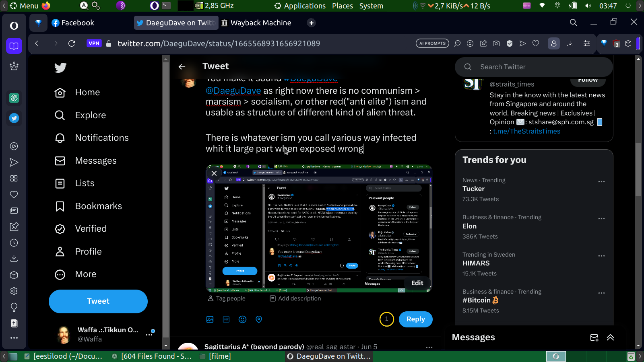Image resolution: width=644 pixels, height=362 pixels.
Task: Open the t.me/TheStraitsTimes link
Action: [526, 132]
